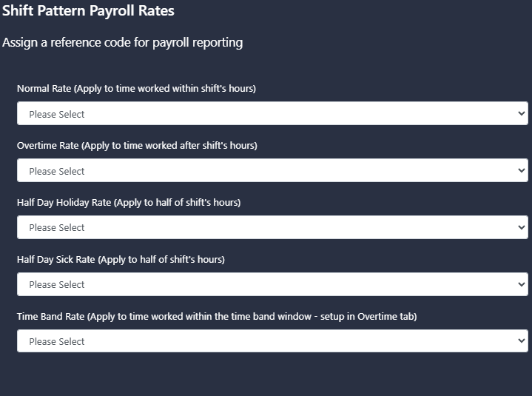Viewport: 532px width, 396px height.
Task: Click the 'Assign a reference code' subtitle
Action: 123,43
